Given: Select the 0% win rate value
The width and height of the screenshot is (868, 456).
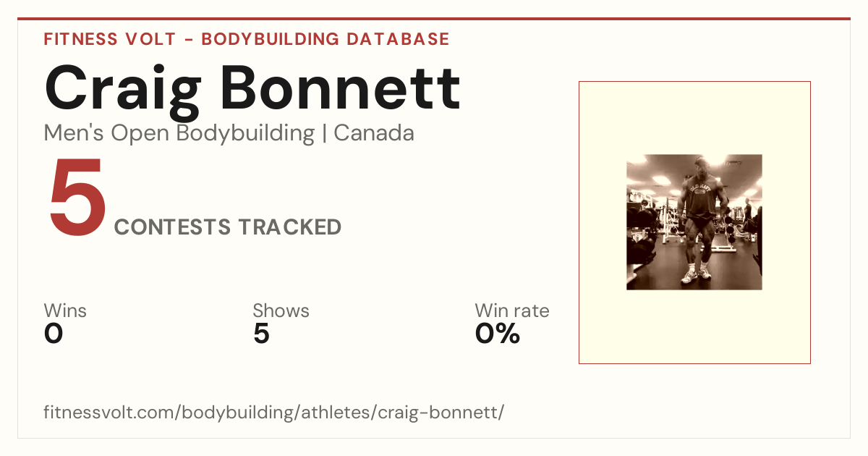Looking at the screenshot, I should (x=498, y=334).
